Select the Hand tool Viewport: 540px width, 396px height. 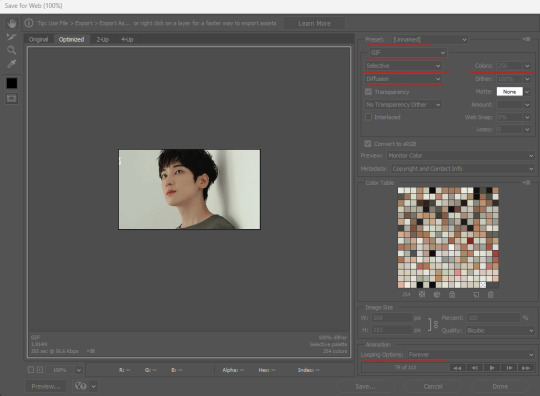pos(12,23)
